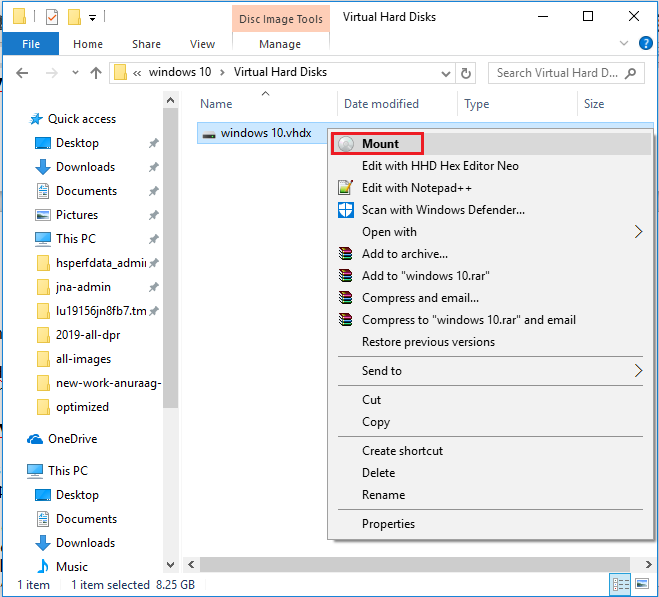The height and width of the screenshot is (597, 659).
Task: Click the Music note icon in sidebar
Action: click(42, 566)
